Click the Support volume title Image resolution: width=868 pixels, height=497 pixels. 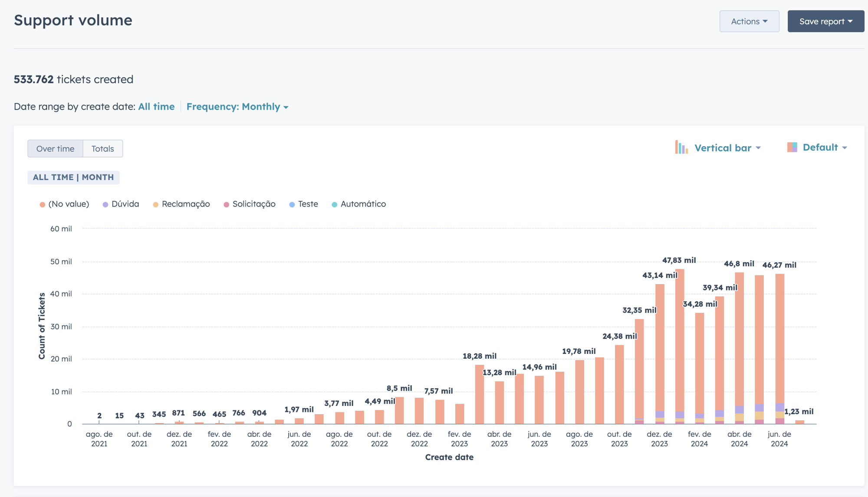pos(73,20)
